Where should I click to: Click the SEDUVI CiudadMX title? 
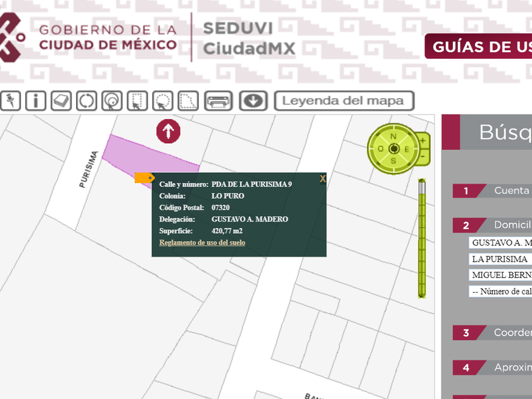tap(249, 38)
